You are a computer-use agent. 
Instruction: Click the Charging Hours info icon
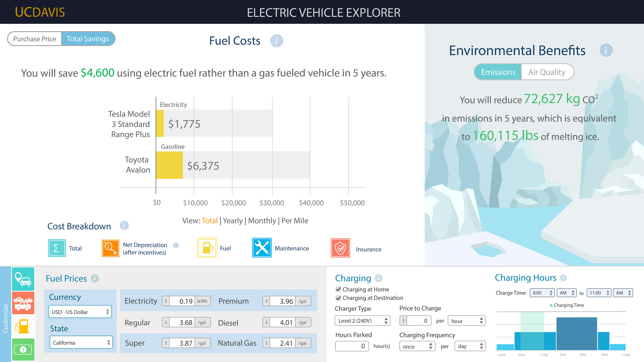563,277
